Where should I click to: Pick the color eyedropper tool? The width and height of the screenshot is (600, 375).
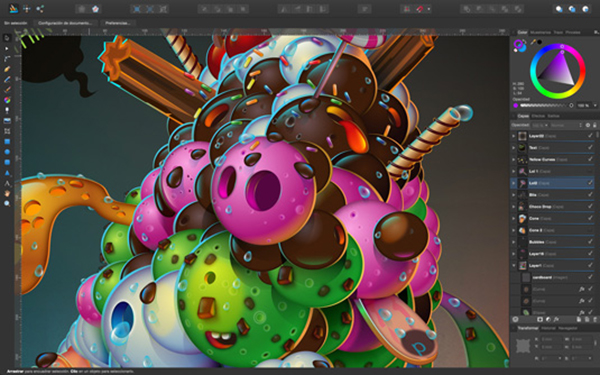pyautogui.click(x=533, y=42)
